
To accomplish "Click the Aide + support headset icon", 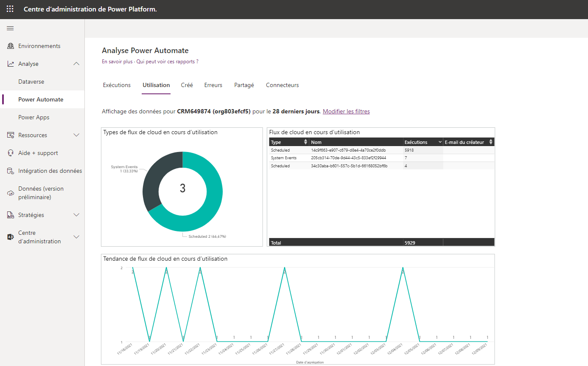I will 11,153.
